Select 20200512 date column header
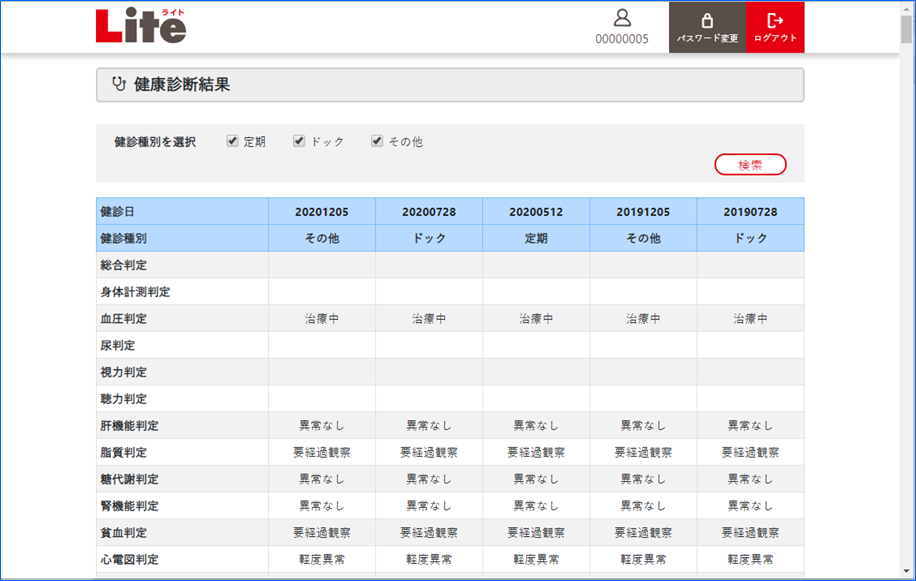Viewport: 916px width, 581px height. click(536, 212)
